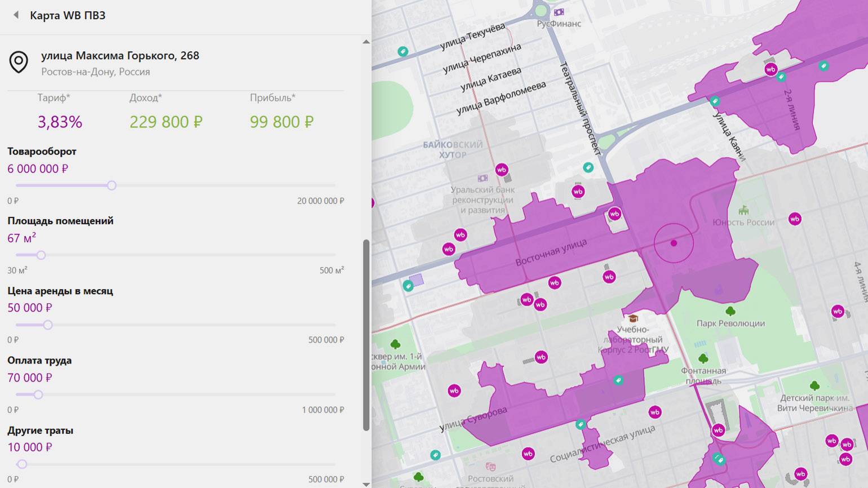
Task: Click the Парк Революции tree icon
Action: [x=730, y=311]
